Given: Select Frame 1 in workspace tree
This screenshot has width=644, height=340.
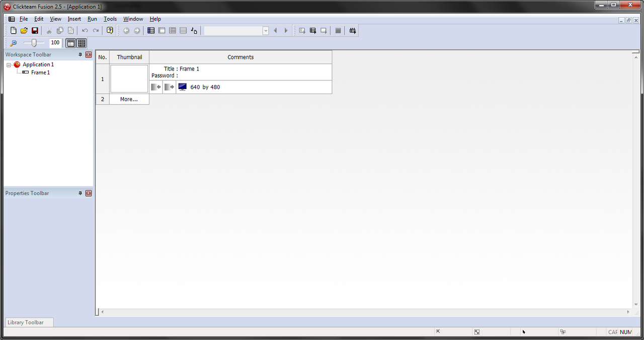Looking at the screenshot, I should (x=40, y=72).
